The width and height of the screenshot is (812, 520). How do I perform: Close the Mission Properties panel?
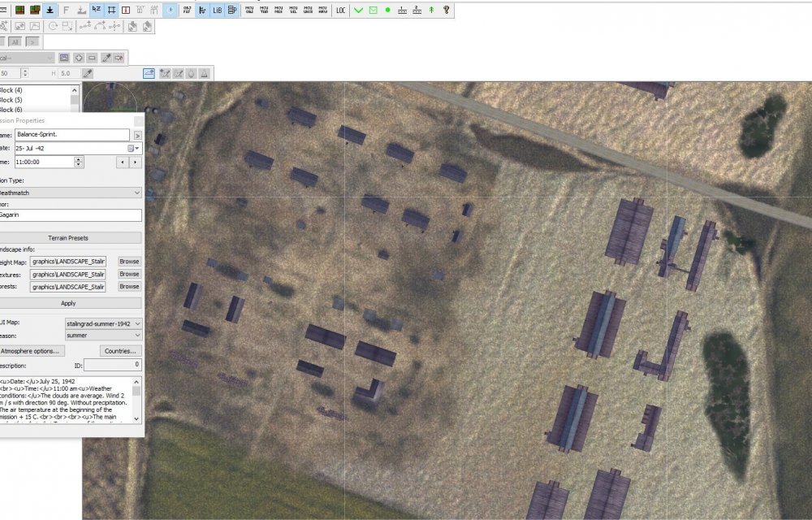point(138,121)
